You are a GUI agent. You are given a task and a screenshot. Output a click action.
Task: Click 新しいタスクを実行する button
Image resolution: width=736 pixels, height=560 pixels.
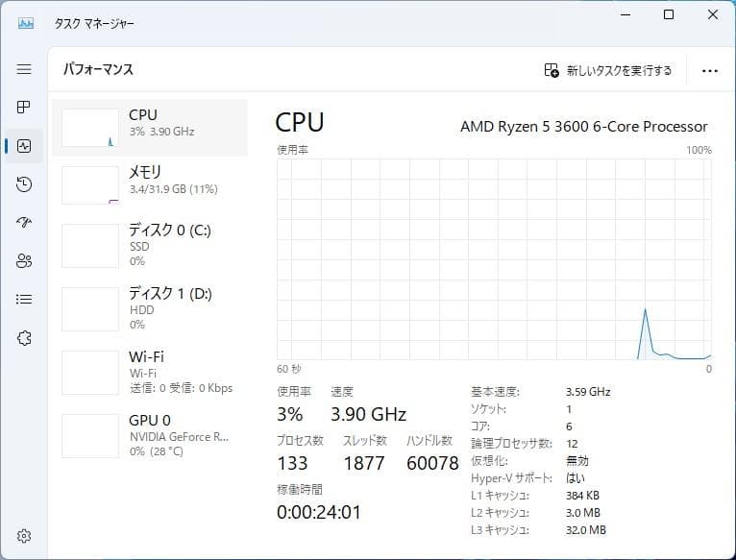point(608,70)
